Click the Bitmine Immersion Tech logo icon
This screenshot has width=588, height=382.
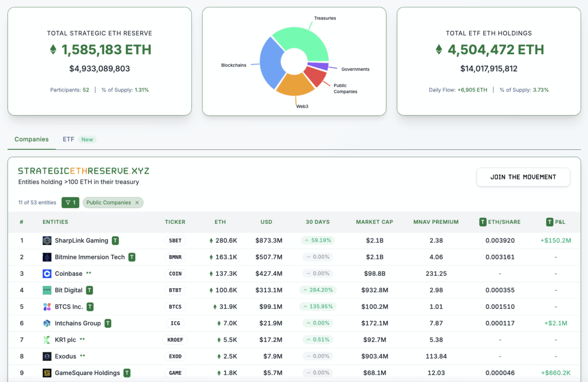click(x=47, y=257)
